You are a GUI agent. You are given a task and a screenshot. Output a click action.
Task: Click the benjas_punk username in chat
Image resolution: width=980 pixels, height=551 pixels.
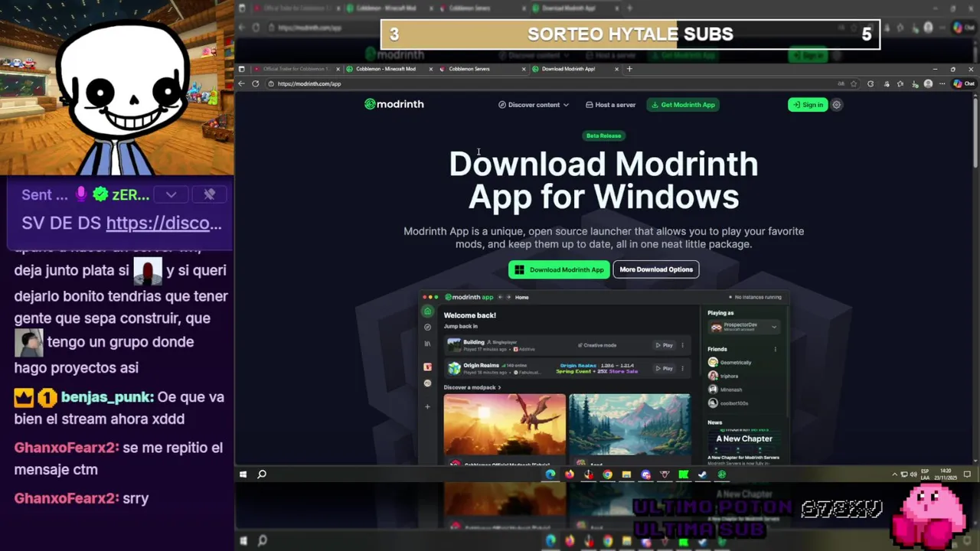pos(106,397)
